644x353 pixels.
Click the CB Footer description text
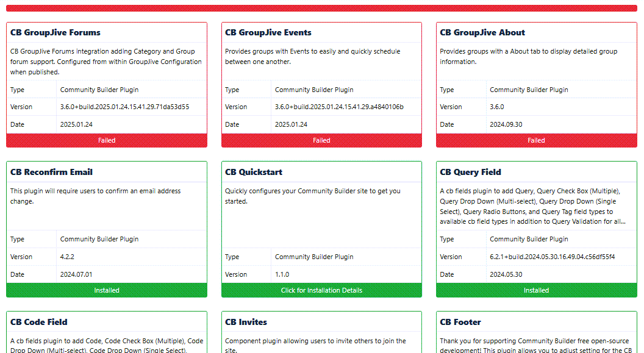536,345
